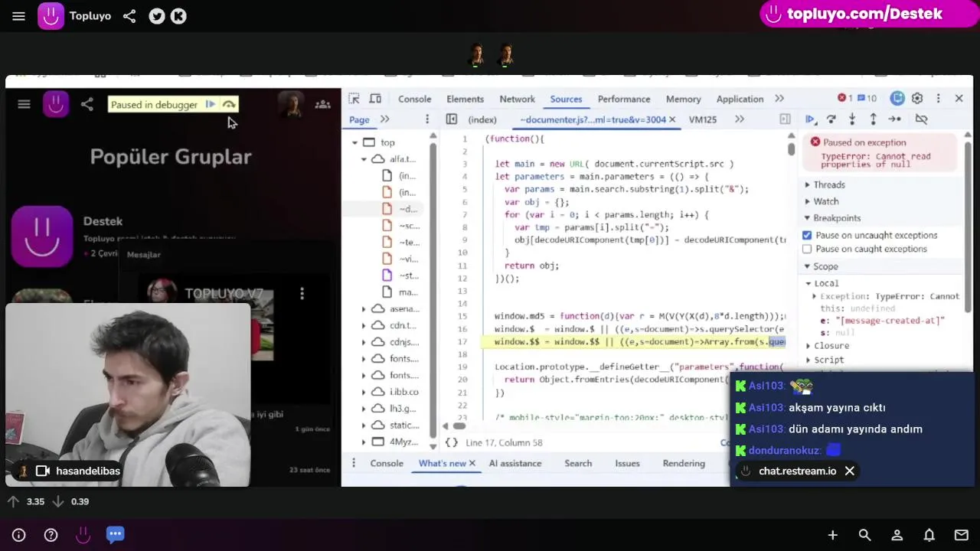Switch to the Performance panel tab
The height and width of the screenshot is (551, 980).
click(x=624, y=99)
